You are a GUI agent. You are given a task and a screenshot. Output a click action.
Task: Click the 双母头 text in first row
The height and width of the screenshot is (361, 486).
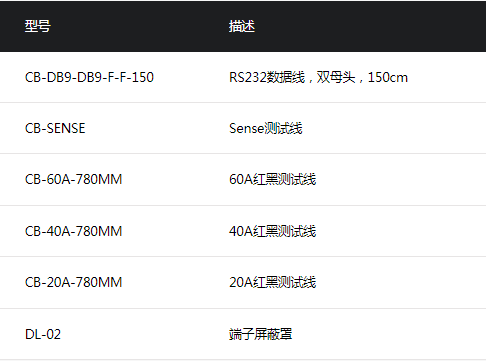pos(336,77)
